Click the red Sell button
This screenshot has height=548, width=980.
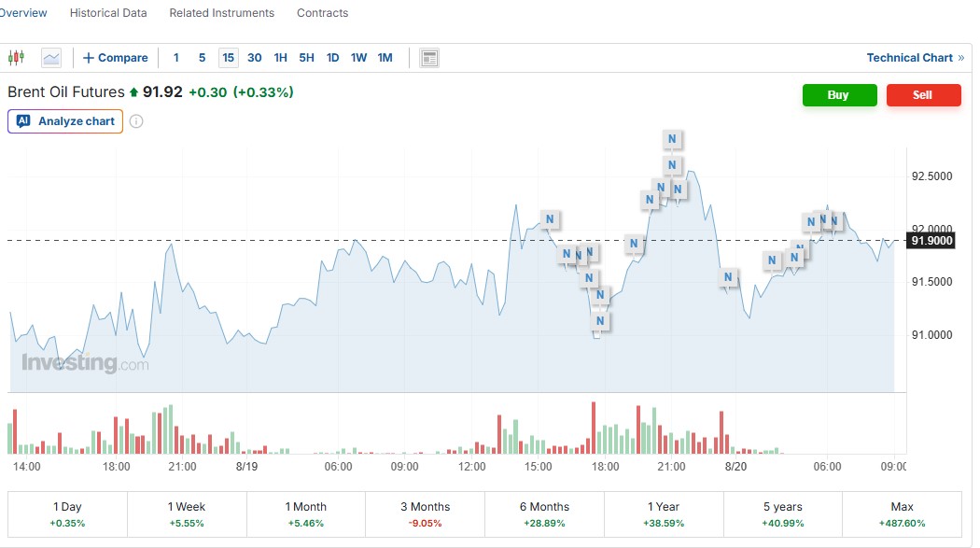coord(923,95)
